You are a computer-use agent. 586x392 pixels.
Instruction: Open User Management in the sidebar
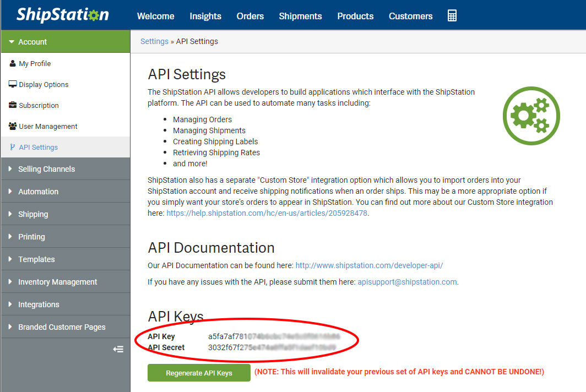tap(66, 126)
